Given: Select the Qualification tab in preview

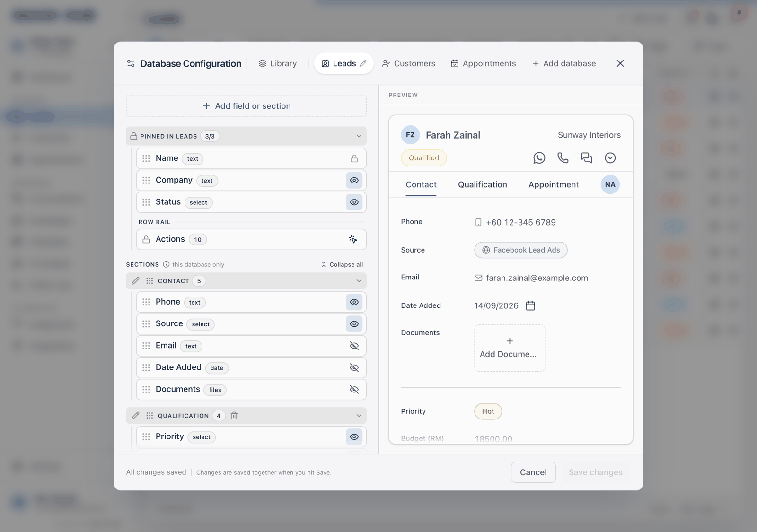Looking at the screenshot, I should 483,184.
